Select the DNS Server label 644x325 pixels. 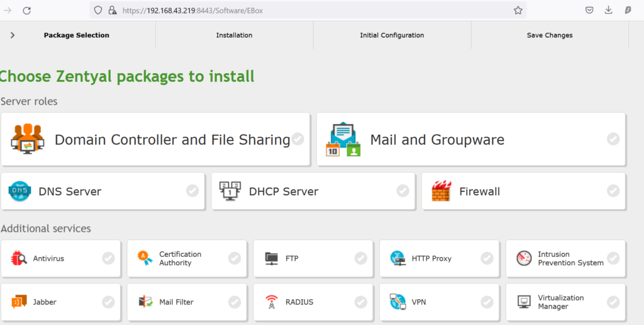(70, 191)
